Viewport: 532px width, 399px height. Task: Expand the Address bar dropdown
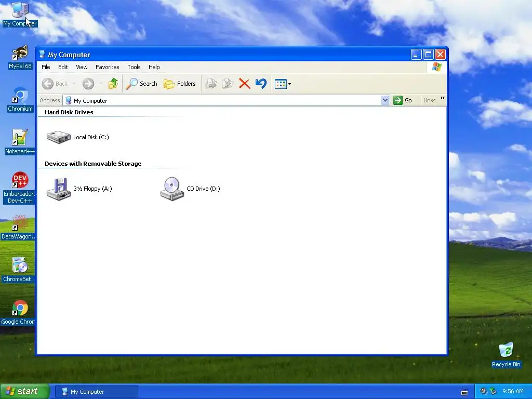[385, 100]
